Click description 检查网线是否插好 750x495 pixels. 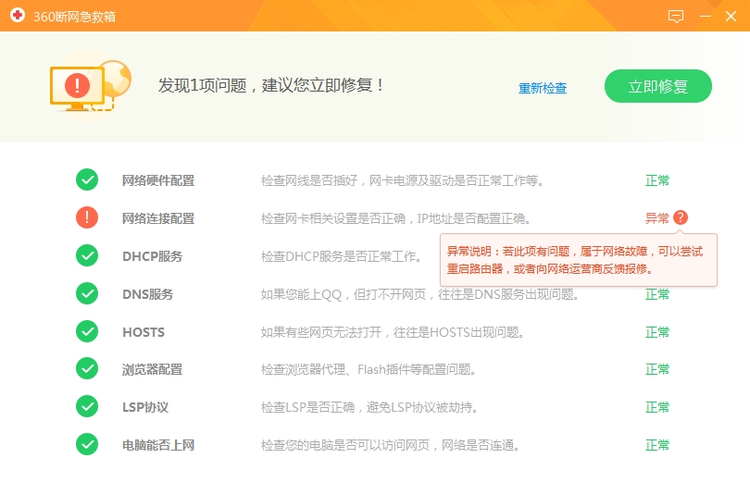[402, 180]
